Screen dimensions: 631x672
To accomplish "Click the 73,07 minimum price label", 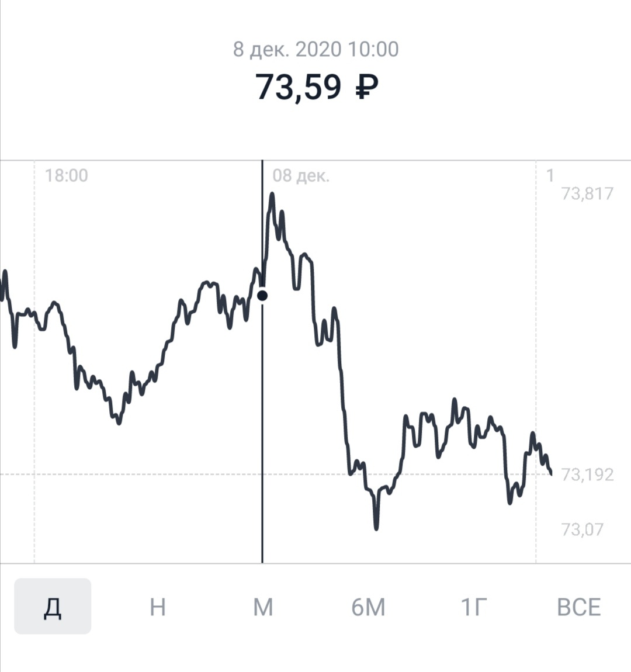I will [x=582, y=530].
